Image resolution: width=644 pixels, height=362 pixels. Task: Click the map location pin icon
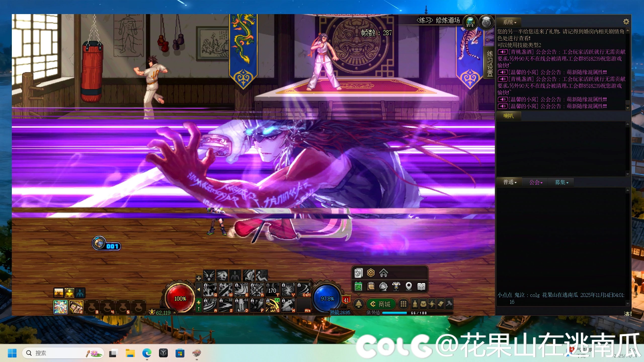click(x=409, y=286)
